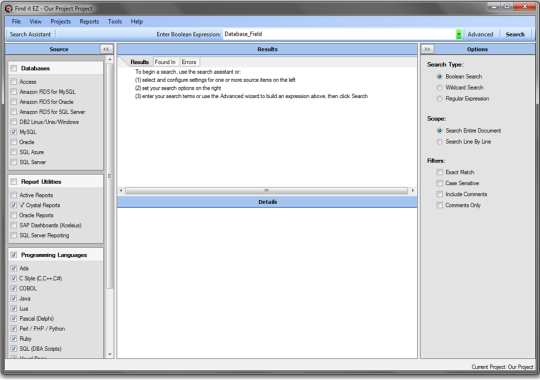Viewport: 540px width, 380px height.
Task: Click the Source panel vertical scrollbar thumb
Action: coord(110,176)
